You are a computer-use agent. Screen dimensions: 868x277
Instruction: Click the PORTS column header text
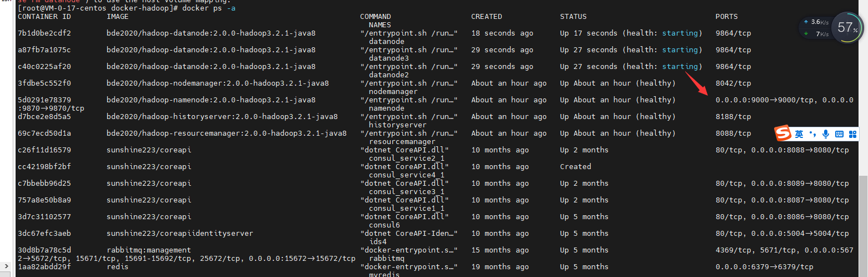point(726,17)
